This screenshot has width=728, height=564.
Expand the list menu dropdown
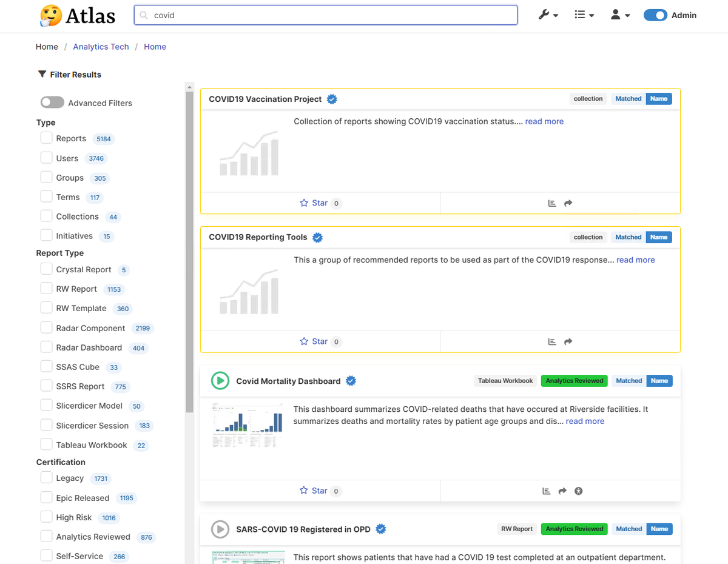584,15
